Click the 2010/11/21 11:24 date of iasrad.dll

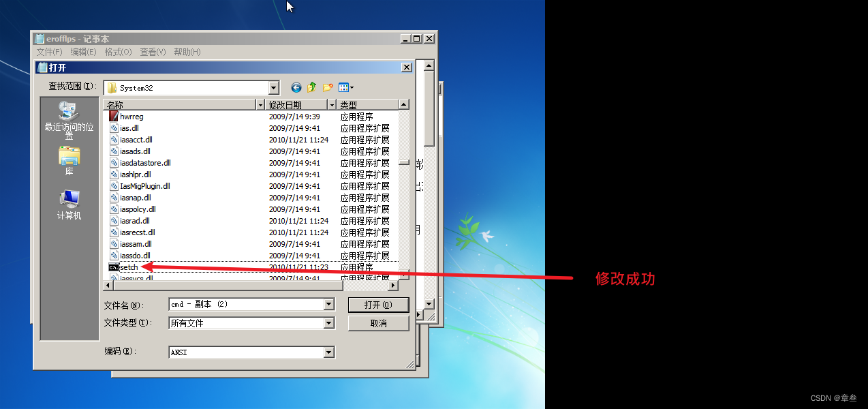[298, 221]
